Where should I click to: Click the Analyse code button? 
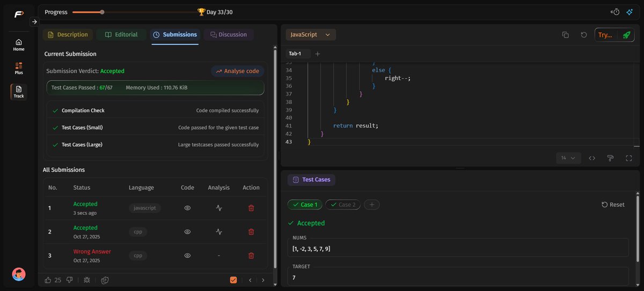coord(237,71)
